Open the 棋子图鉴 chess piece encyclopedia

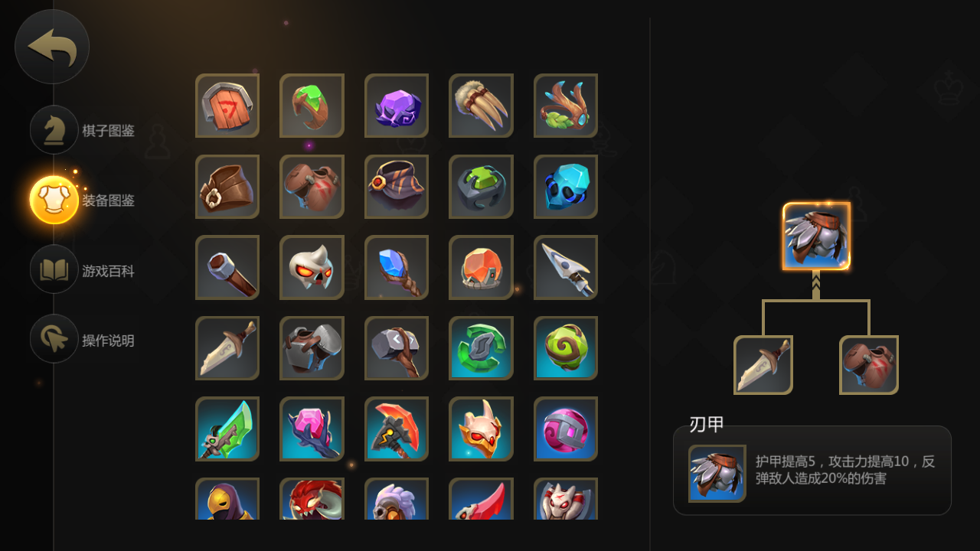tap(83, 130)
